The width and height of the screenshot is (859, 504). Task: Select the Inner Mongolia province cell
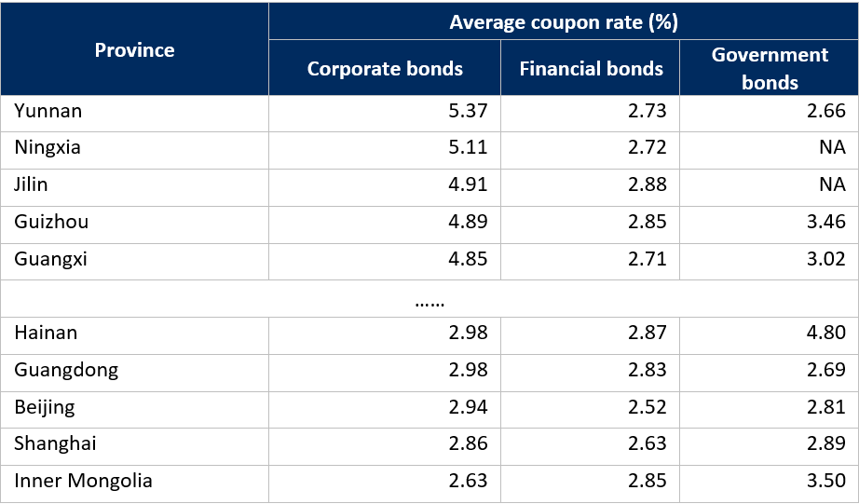coord(83,481)
